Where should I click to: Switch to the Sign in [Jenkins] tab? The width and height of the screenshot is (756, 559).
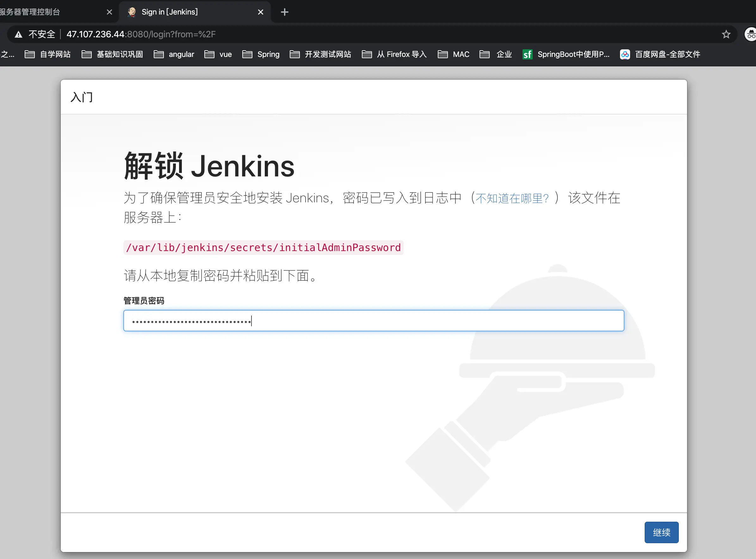(x=169, y=11)
